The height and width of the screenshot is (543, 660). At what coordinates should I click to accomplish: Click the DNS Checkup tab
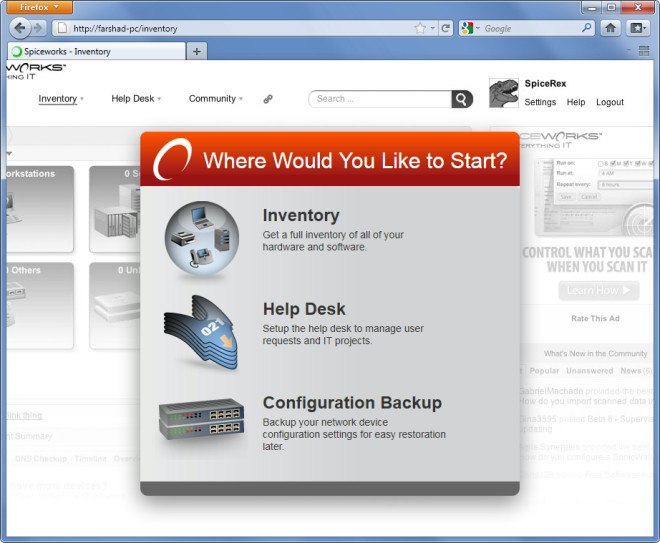click(41, 459)
